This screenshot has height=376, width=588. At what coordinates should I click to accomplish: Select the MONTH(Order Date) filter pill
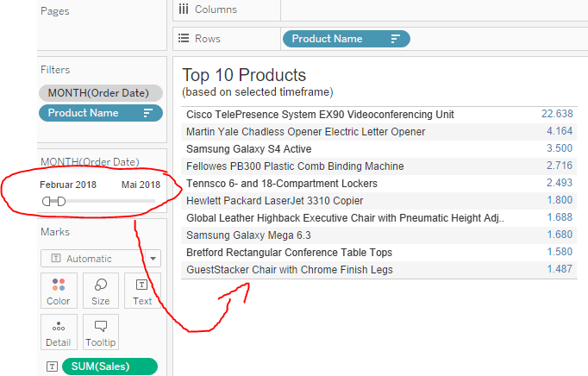[100, 93]
